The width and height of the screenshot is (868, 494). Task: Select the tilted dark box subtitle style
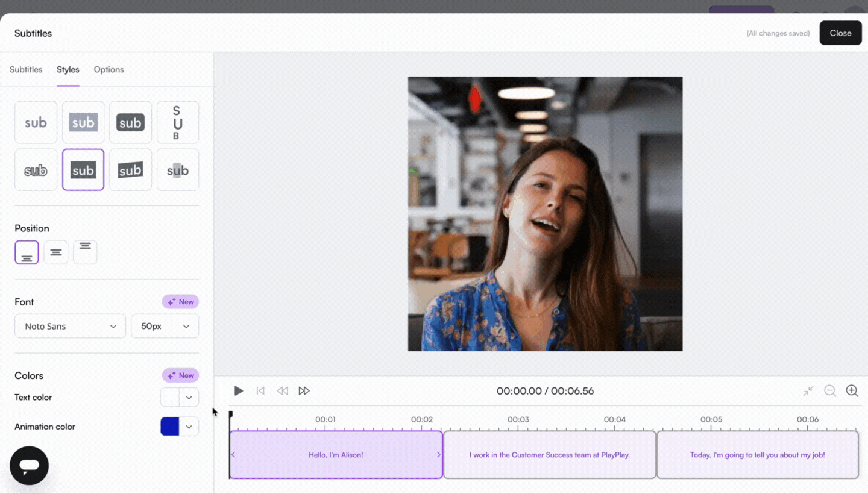(x=130, y=170)
